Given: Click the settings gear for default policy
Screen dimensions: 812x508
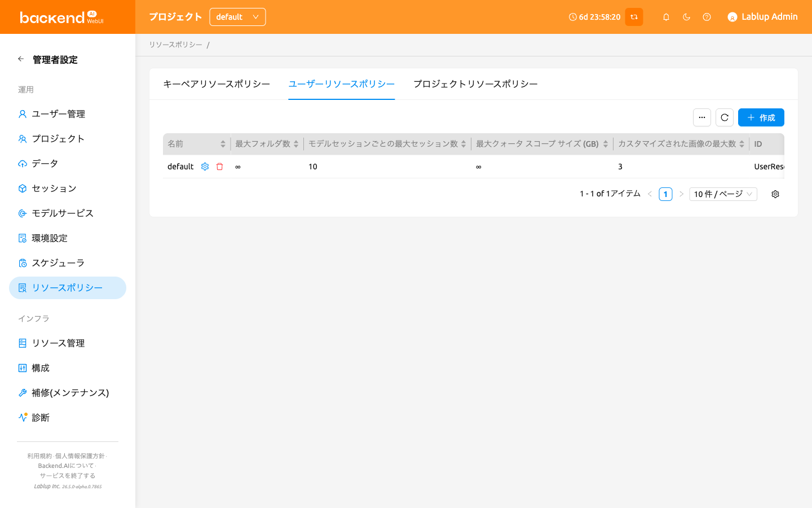Looking at the screenshot, I should 205,167.
